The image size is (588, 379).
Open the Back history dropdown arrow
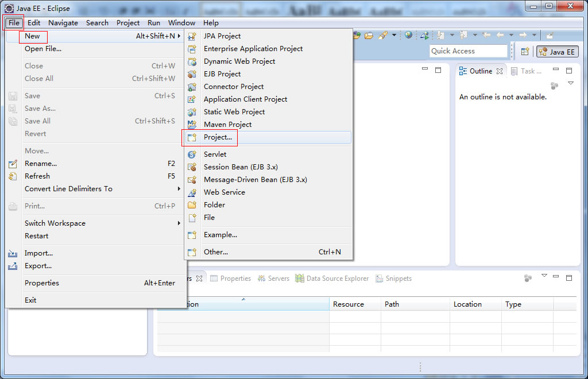[x=511, y=35]
